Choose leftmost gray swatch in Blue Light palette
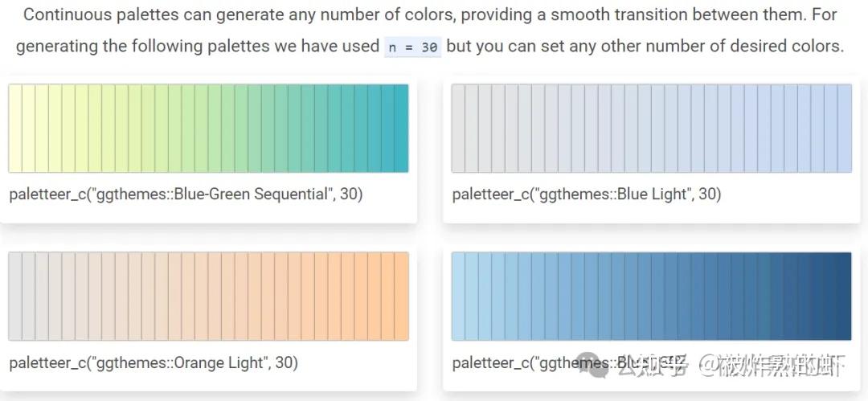 click(x=458, y=128)
